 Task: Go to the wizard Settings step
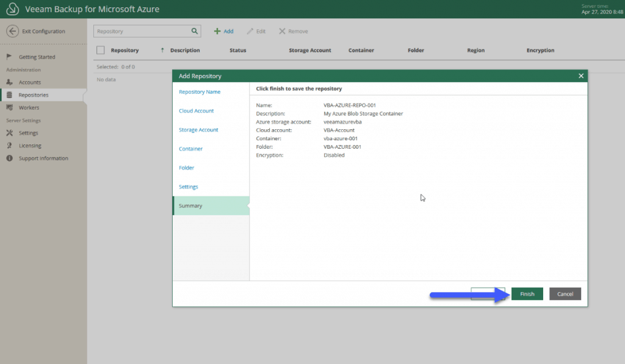pos(188,187)
